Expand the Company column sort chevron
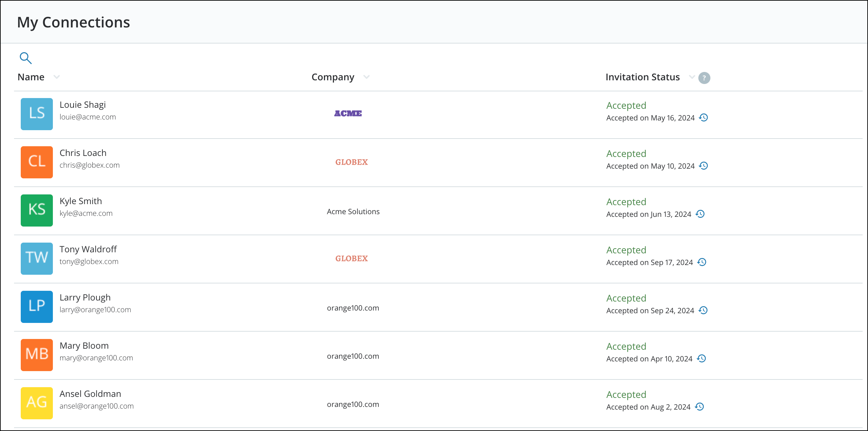The image size is (868, 431). click(366, 77)
